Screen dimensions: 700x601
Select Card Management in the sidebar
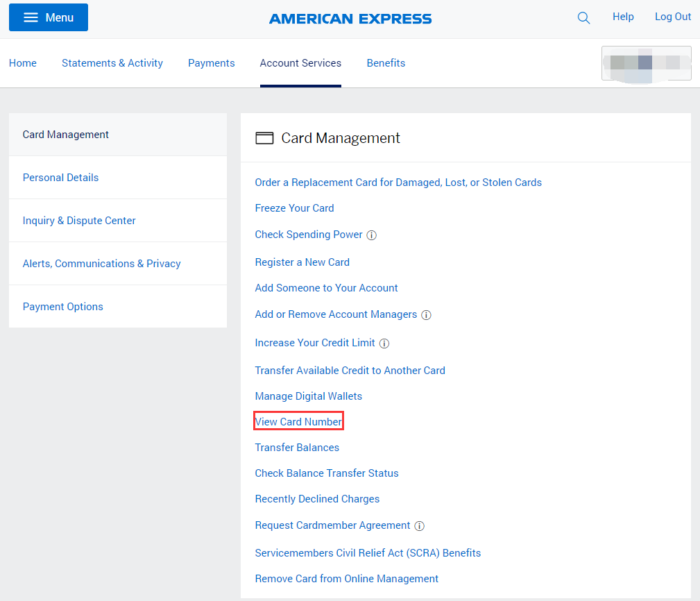click(x=118, y=134)
